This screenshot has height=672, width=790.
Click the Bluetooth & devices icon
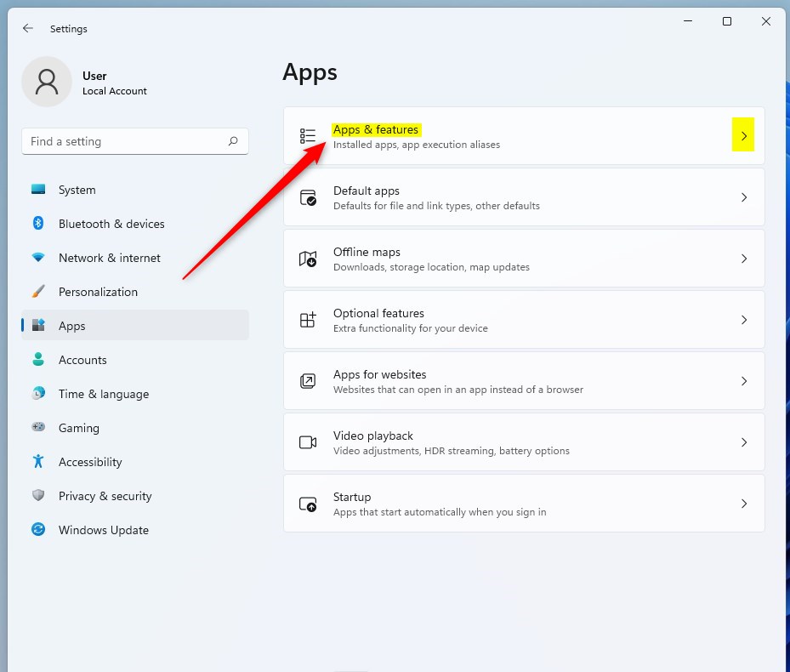pos(38,224)
